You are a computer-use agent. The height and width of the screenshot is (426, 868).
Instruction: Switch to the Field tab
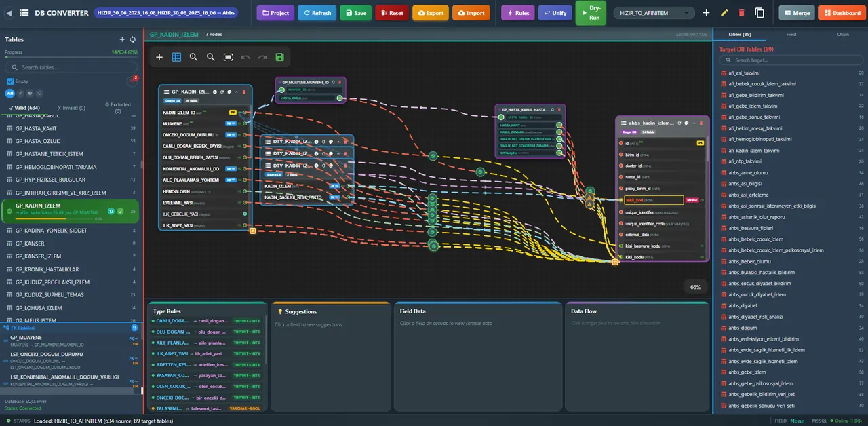pyautogui.click(x=791, y=34)
